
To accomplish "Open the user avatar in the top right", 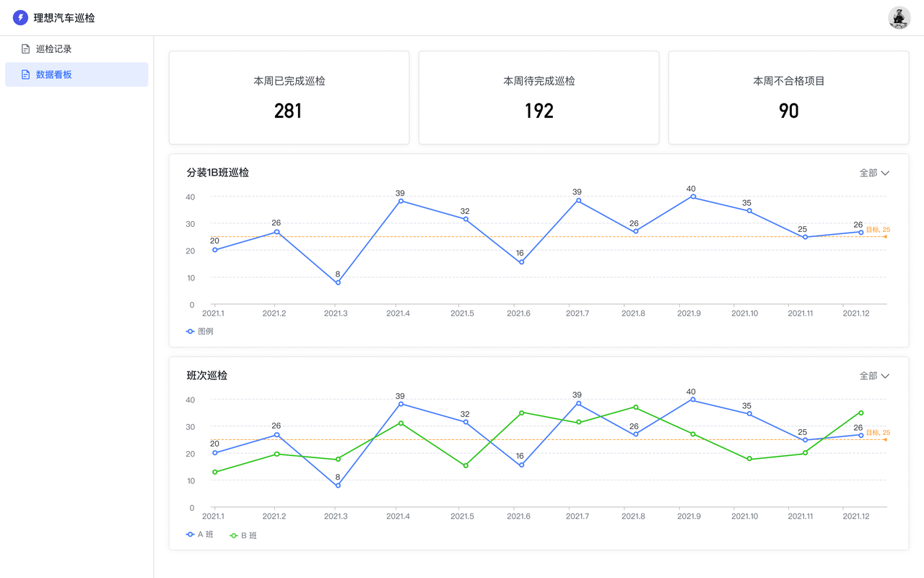I will [x=899, y=18].
